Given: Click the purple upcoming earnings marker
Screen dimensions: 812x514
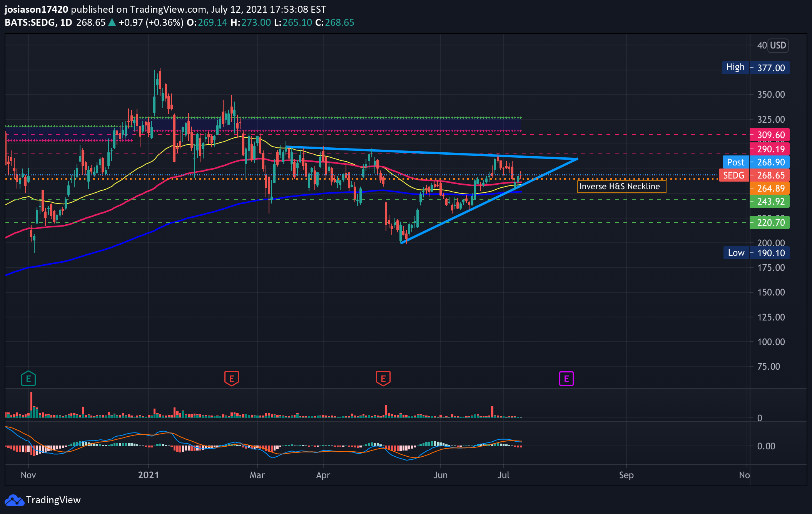Looking at the screenshot, I should point(566,379).
